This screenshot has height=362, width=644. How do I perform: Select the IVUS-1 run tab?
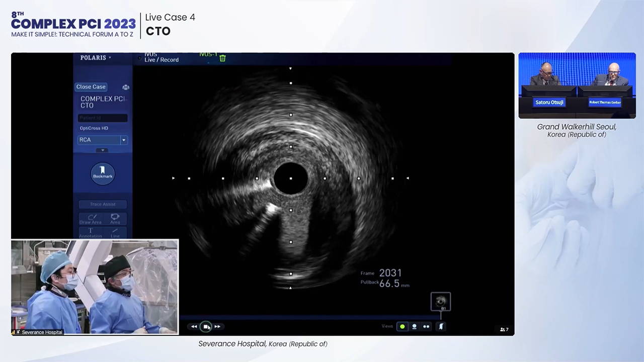[x=208, y=55]
